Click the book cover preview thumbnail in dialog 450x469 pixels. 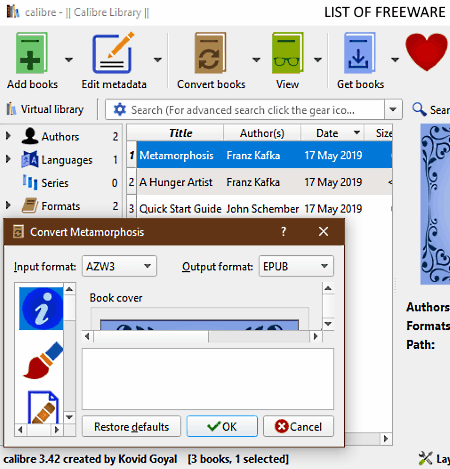(x=199, y=325)
